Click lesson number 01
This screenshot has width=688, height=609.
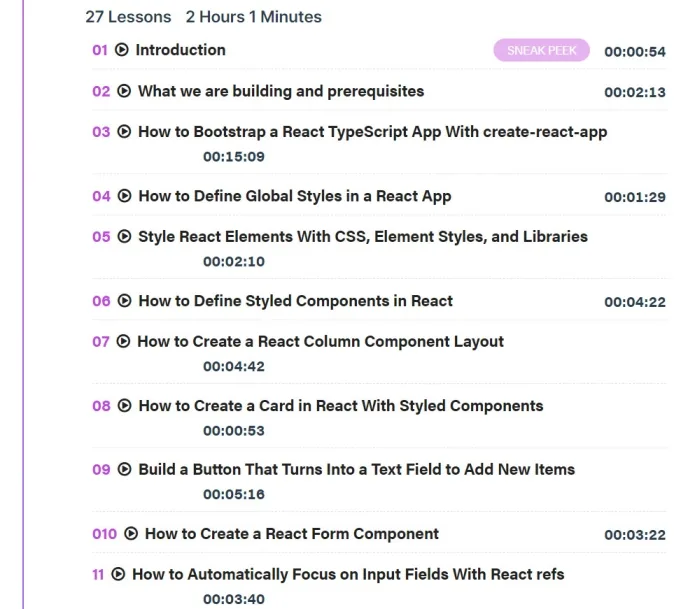(100, 50)
